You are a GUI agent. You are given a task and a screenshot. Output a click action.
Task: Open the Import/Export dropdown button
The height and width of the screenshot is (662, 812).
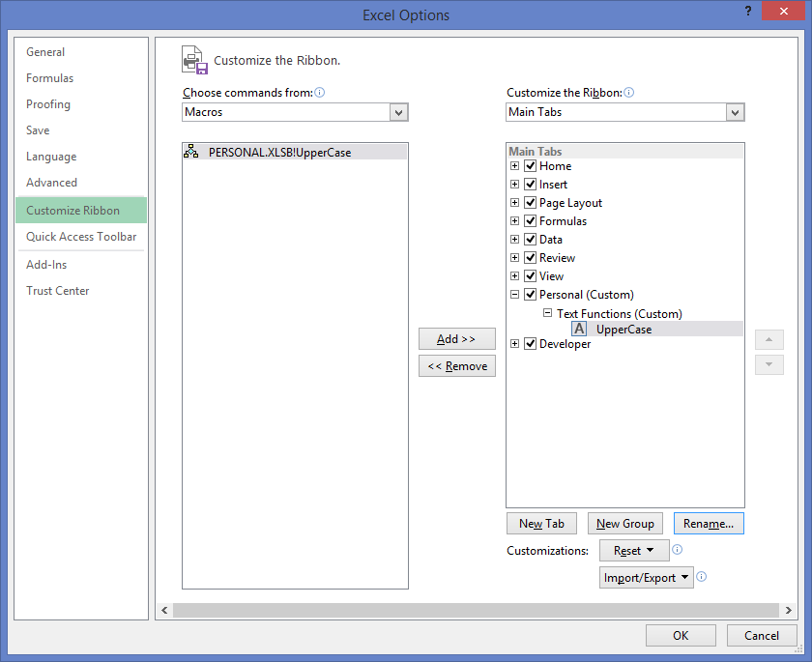[x=646, y=577]
